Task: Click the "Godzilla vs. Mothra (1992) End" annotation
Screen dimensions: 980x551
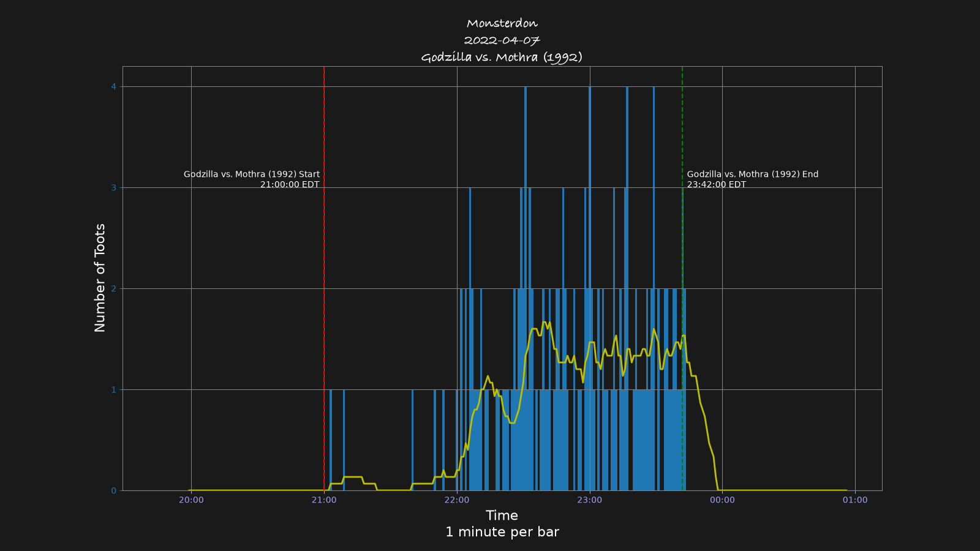Action: click(753, 174)
